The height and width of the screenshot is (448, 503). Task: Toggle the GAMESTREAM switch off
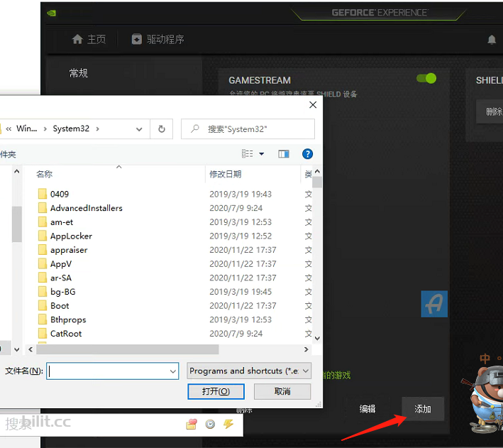(426, 78)
